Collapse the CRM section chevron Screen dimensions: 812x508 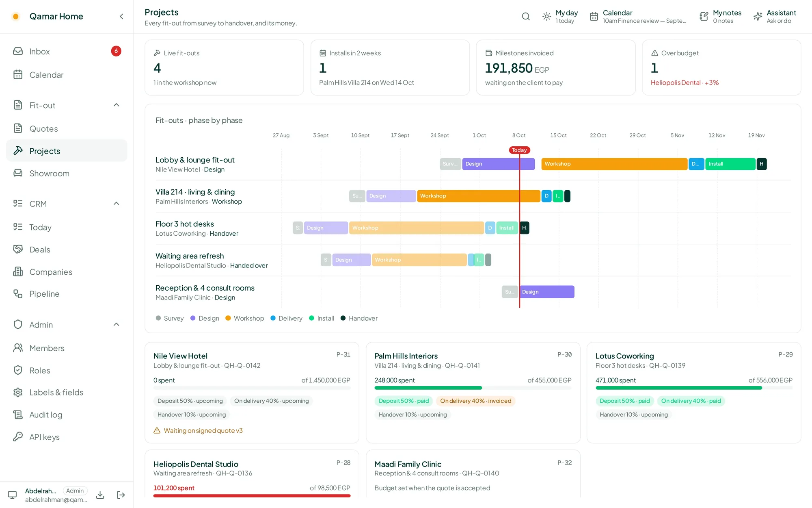pos(117,204)
